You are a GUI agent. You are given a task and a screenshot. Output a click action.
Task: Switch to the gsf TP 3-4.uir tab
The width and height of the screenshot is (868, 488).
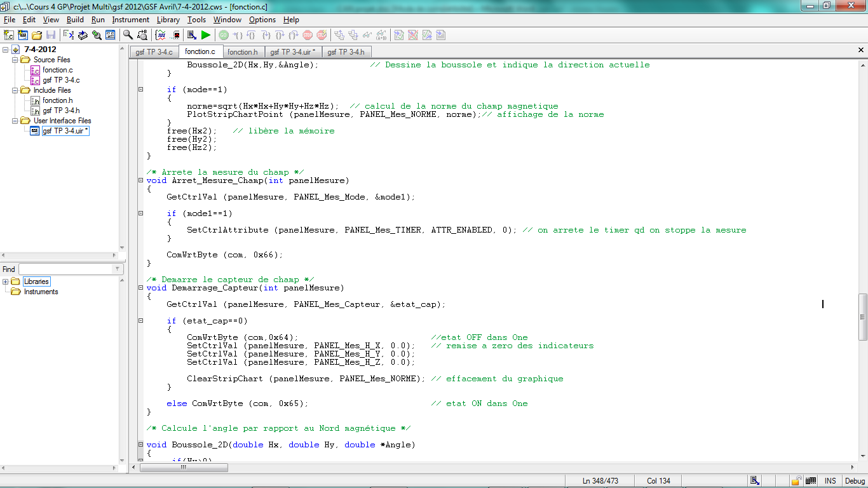[x=293, y=52]
